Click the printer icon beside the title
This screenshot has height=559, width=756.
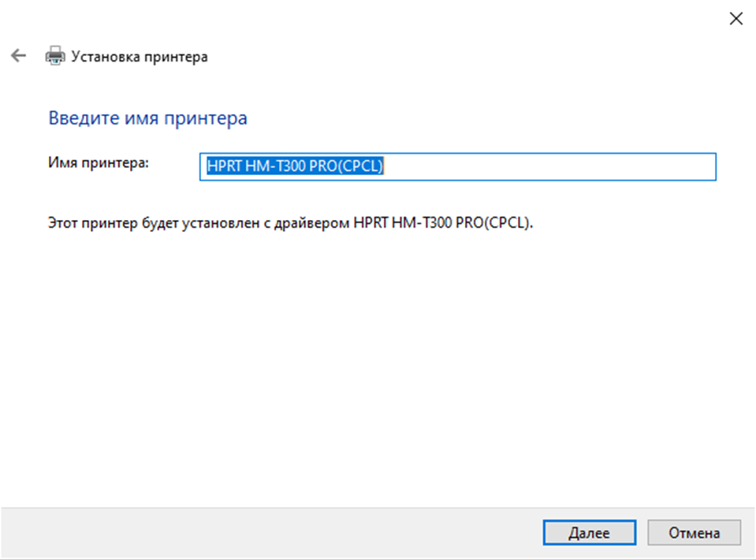tap(54, 56)
